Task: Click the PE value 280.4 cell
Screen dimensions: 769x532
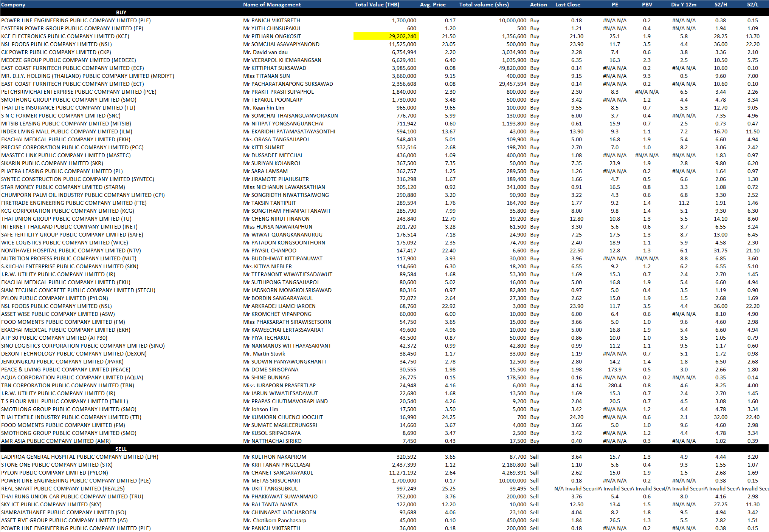Action: 615,385
